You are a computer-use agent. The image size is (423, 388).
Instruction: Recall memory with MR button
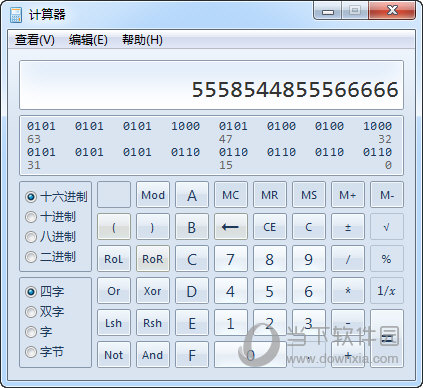(x=270, y=195)
